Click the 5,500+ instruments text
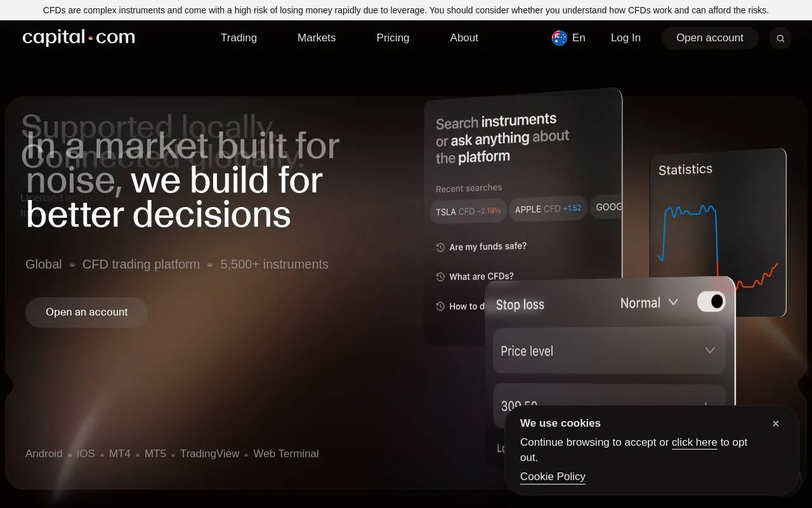 click(274, 264)
